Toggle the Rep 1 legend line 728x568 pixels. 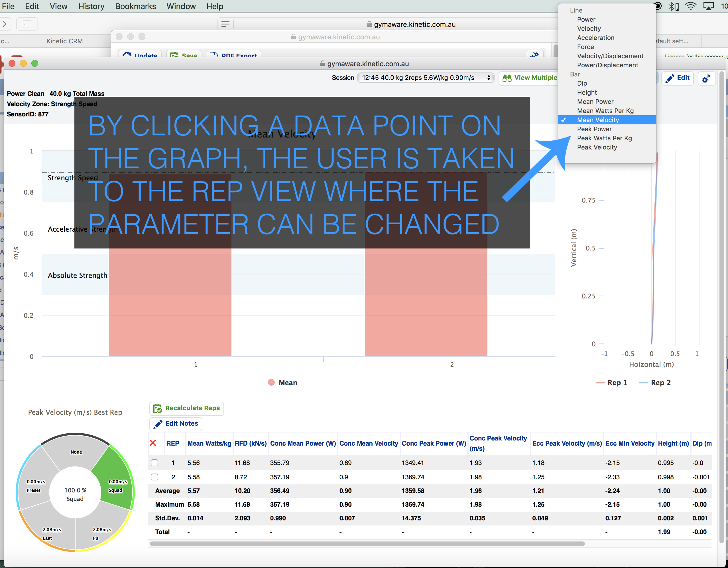611,383
